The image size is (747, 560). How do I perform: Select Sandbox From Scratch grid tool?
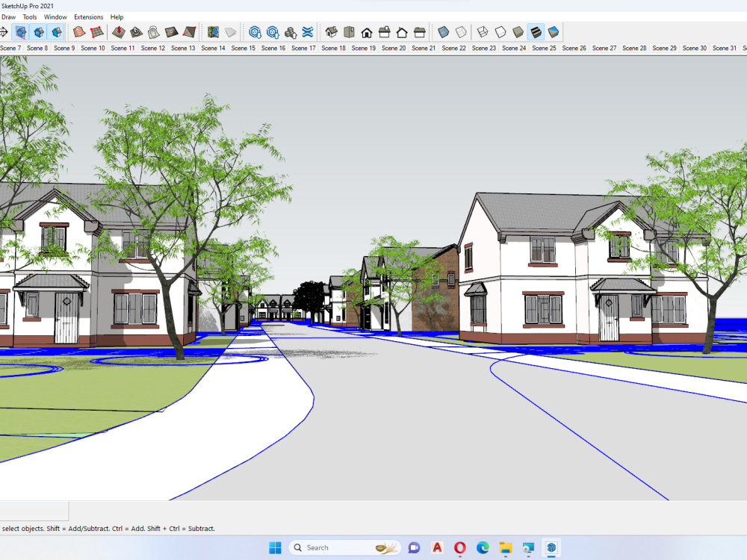96,32
